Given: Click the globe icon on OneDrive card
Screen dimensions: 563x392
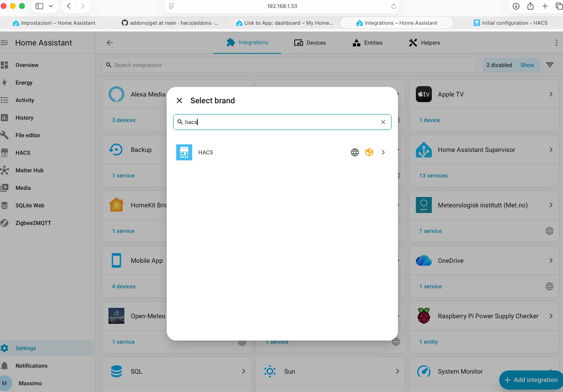Looking at the screenshot, I should click(549, 286).
